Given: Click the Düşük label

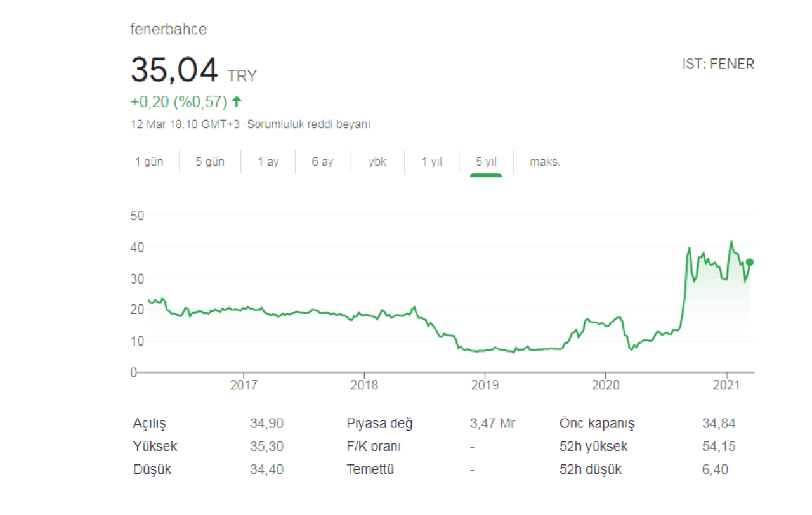Looking at the screenshot, I should [152, 470].
